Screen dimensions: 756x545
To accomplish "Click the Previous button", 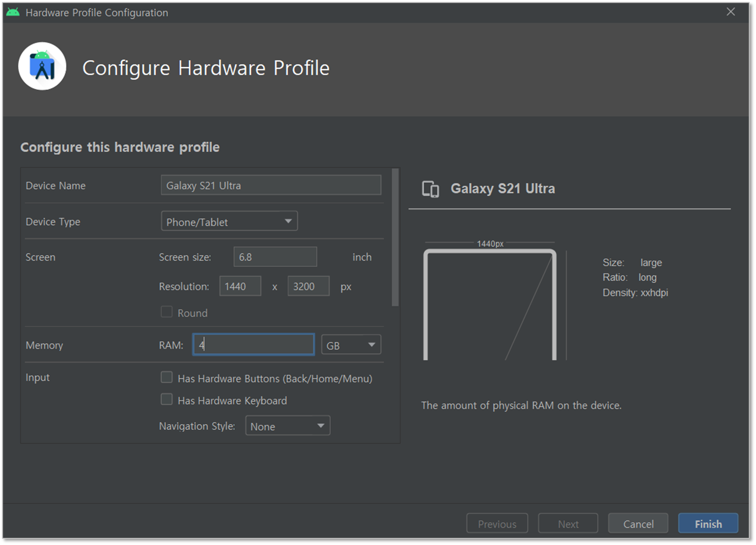I will click(497, 524).
